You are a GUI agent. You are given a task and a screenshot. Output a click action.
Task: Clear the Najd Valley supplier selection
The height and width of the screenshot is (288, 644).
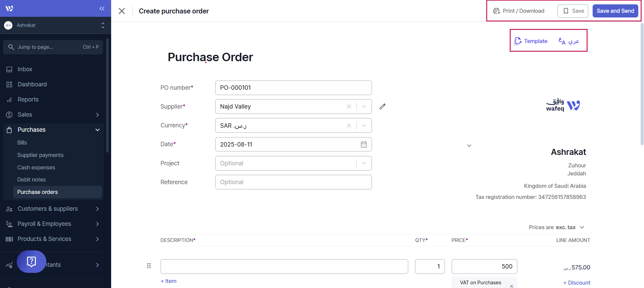point(349,107)
